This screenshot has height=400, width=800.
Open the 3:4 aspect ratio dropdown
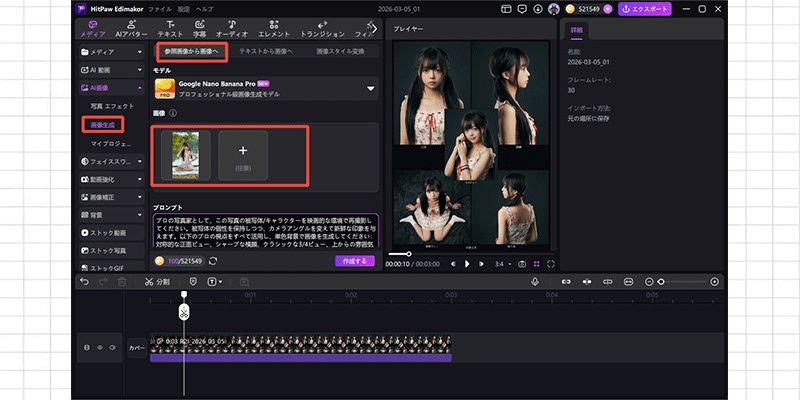(503, 264)
